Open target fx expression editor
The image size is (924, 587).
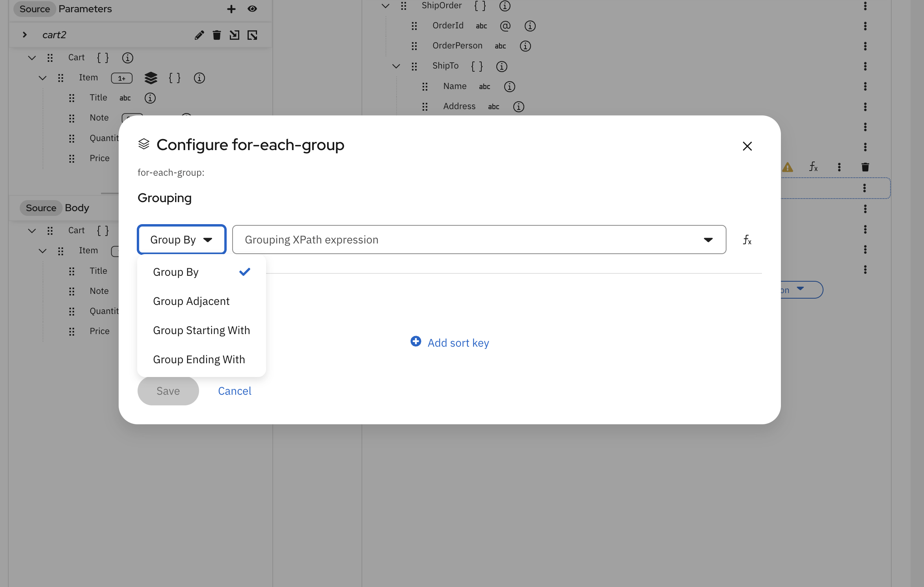[x=813, y=167]
